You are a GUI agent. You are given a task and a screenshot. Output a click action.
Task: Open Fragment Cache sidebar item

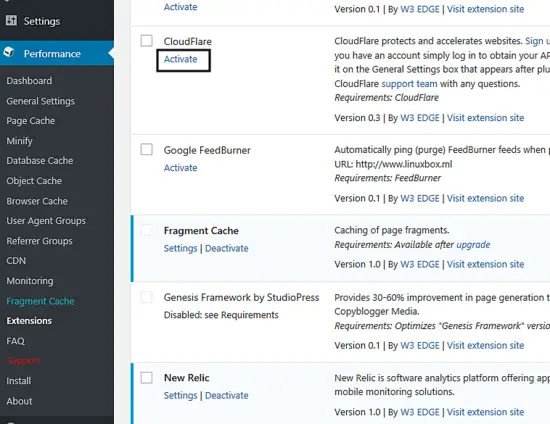coord(40,301)
